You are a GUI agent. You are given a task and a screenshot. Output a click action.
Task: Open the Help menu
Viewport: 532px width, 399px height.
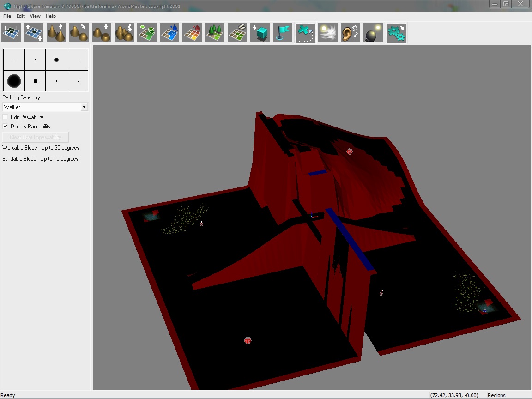click(x=50, y=16)
